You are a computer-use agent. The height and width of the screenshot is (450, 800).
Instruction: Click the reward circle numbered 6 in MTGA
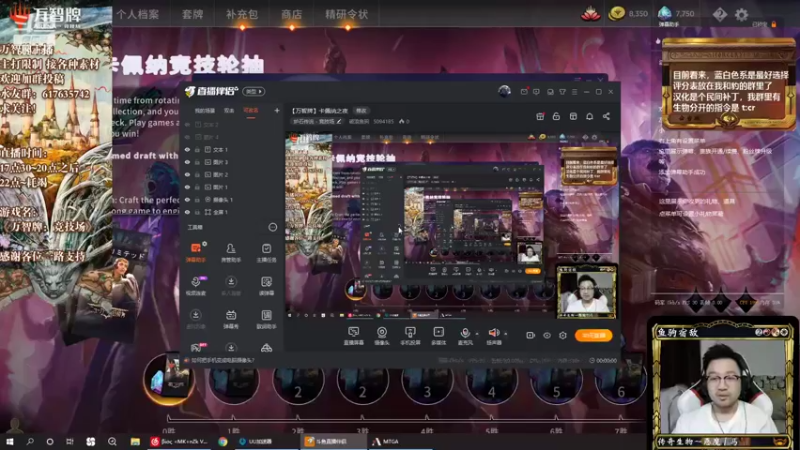click(620, 382)
